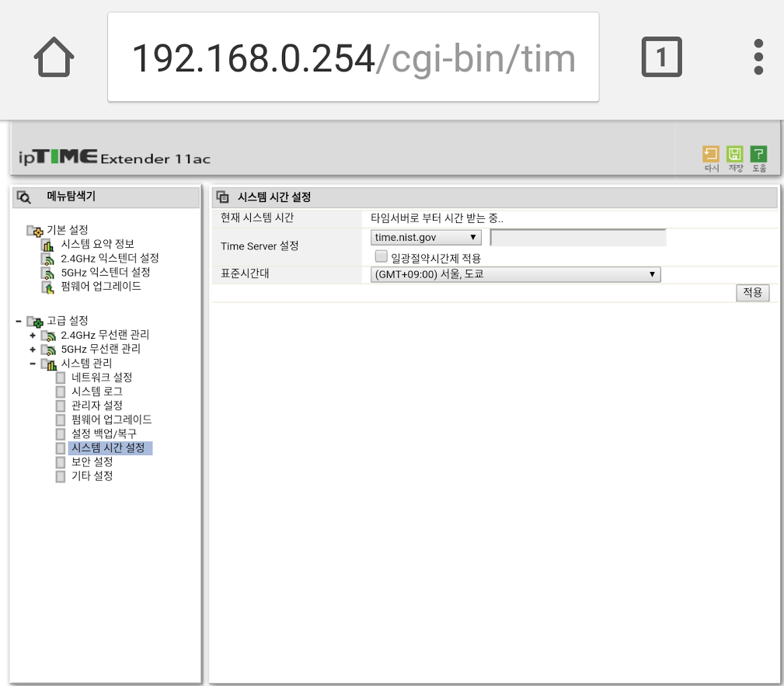Viewport: 784px width, 686px height.
Task: Click the page icon beside 네트워크 설정
Action: pos(61,378)
